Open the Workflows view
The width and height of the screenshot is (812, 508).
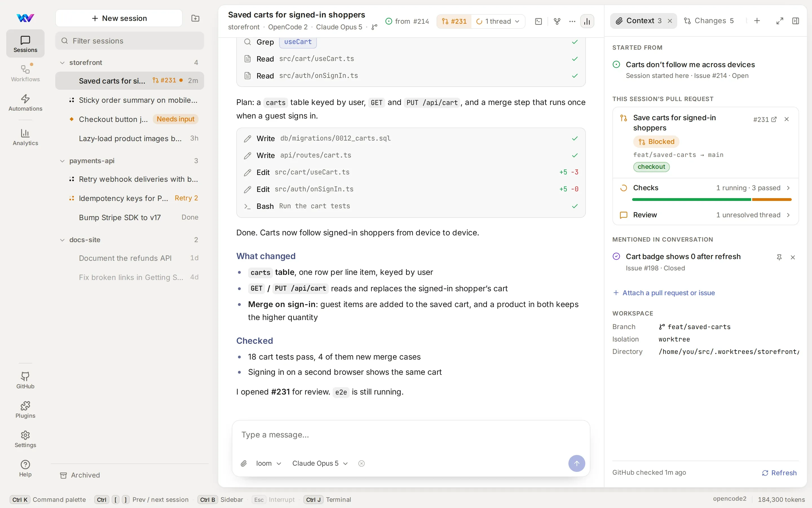tap(25, 73)
